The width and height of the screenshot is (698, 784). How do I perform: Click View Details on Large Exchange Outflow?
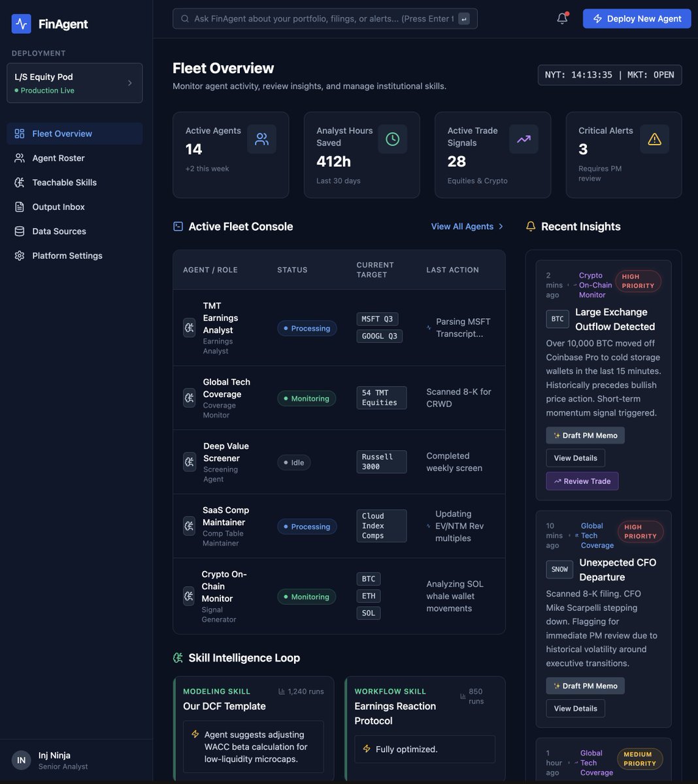(575, 458)
